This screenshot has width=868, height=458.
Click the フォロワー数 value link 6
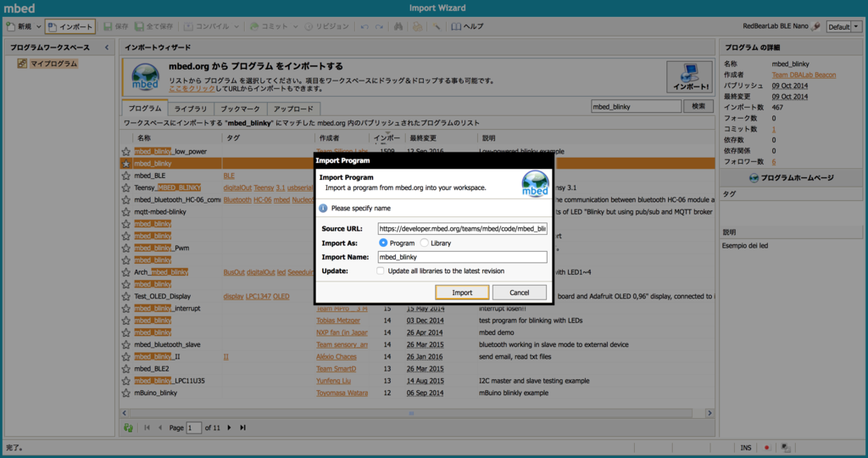point(774,162)
